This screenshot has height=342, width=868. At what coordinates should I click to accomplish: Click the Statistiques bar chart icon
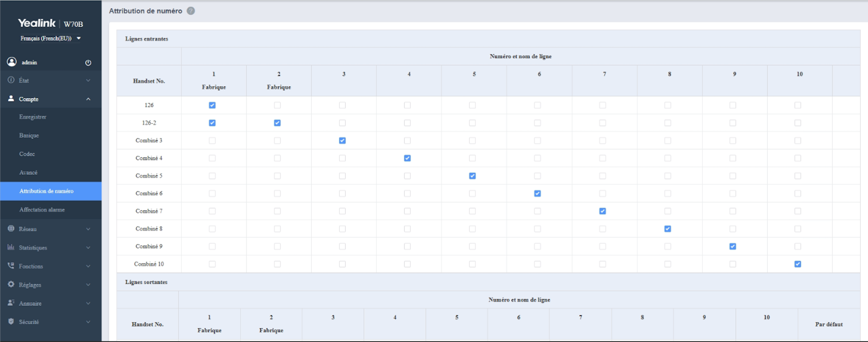[x=11, y=247]
